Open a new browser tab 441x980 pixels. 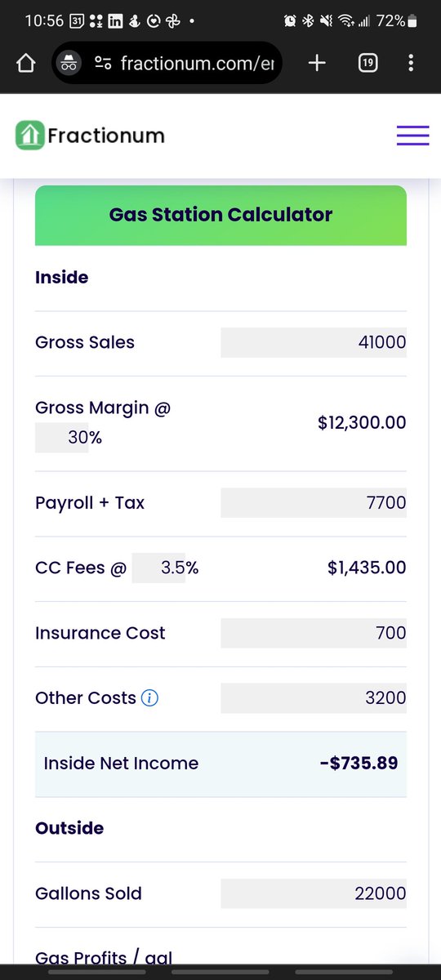(x=317, y=63)
